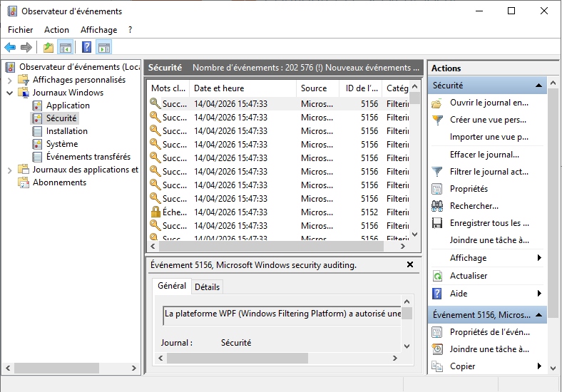Click the Propriétés de l'évén... icon
Screen dimensions: 562x392
point(437,332)
